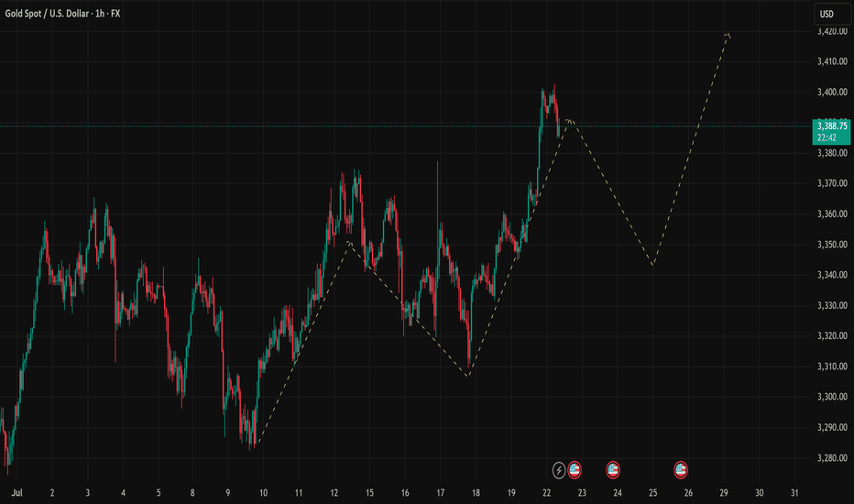
Task: Click the FX label in the chart title
Action: [115, 14]
